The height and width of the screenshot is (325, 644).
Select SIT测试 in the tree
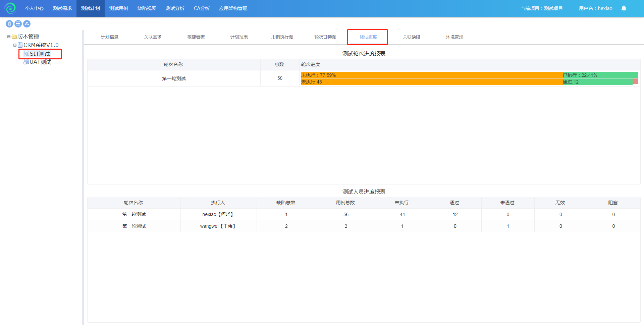coord(40,54)
